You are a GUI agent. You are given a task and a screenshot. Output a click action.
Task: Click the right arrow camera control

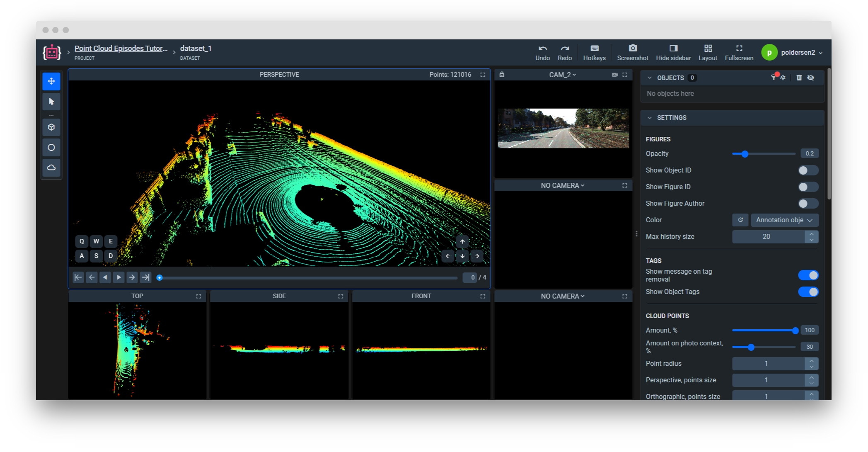tap(477, 256)
